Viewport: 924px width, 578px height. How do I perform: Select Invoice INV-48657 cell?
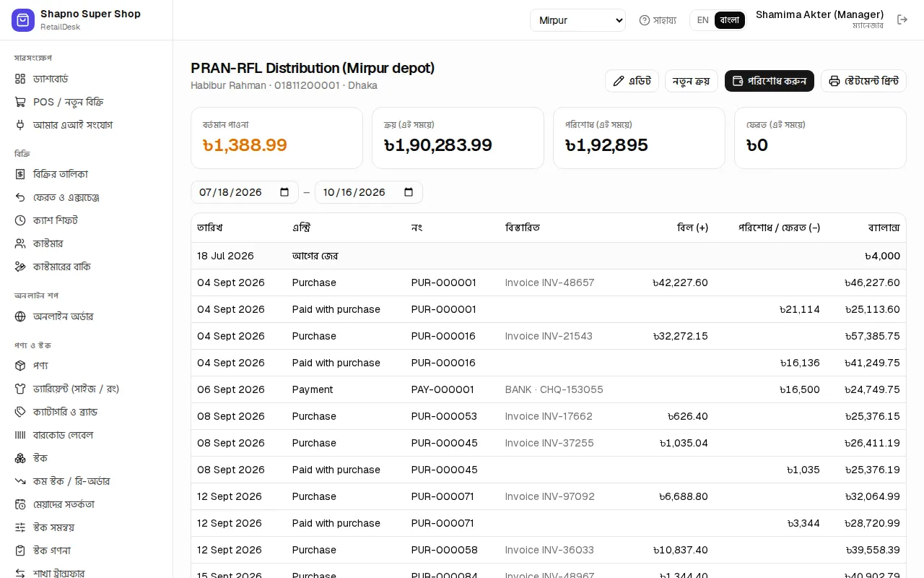tap(550, 282)
